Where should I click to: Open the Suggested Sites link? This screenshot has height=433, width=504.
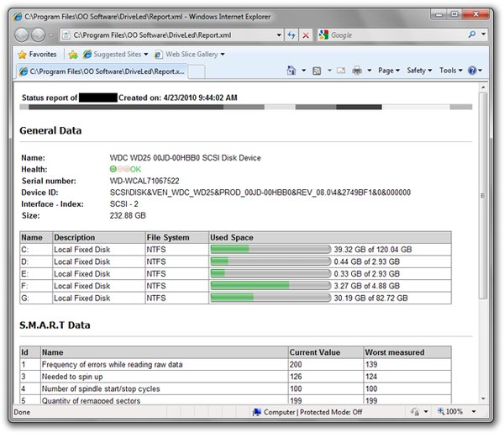click(115, 55)
